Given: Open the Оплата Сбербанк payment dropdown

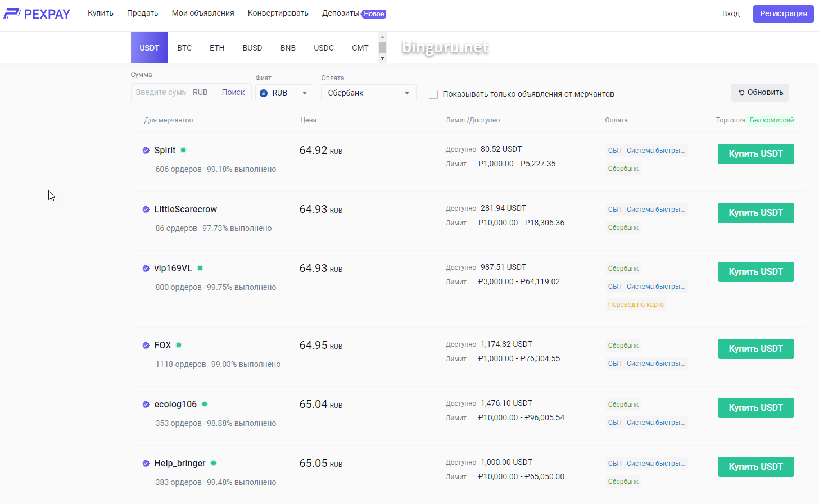Looking at the screenshot, I should pos(369,93).
